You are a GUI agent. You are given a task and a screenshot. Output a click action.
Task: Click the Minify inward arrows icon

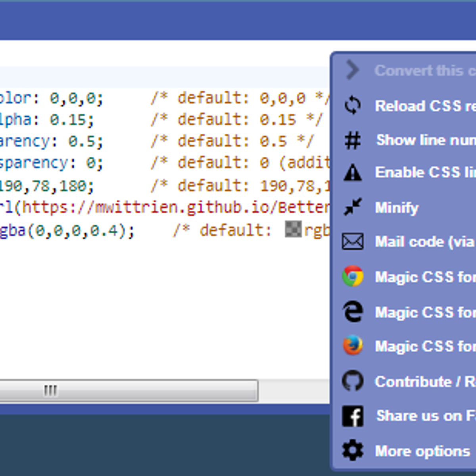click(x=353, y=207)
